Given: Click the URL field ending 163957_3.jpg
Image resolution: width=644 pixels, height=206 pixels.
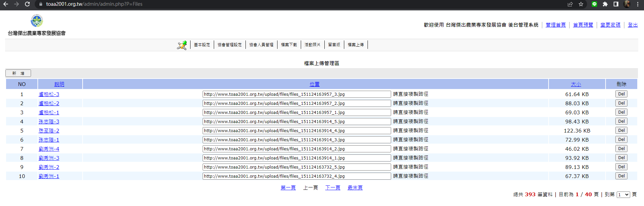Looking at the screenshot, I should pyautogui.click(x=297, y=94).
